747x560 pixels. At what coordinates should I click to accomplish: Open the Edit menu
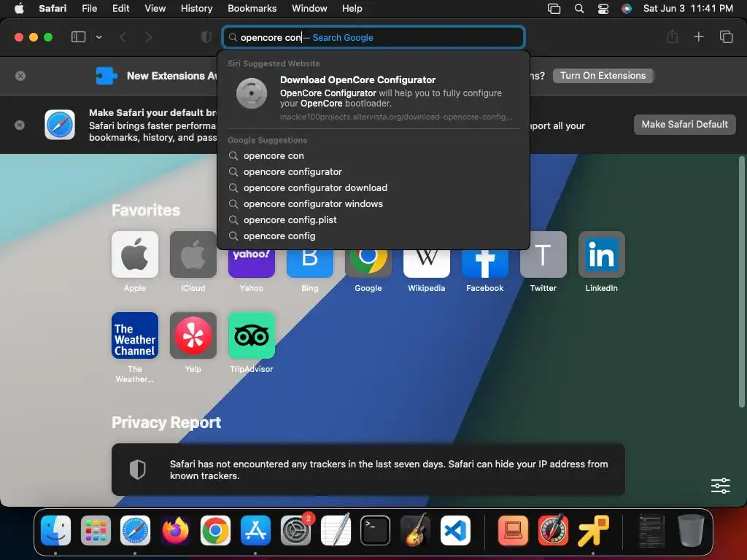point(120,8)
